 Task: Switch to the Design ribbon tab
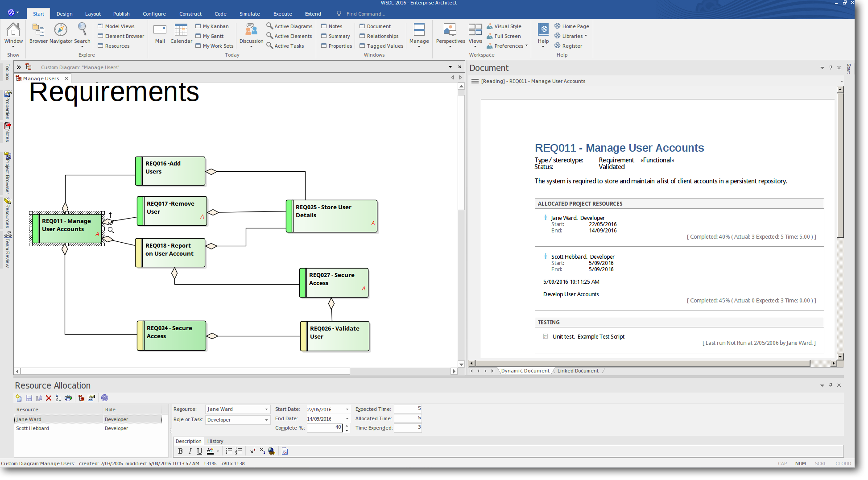pos(64,14)
